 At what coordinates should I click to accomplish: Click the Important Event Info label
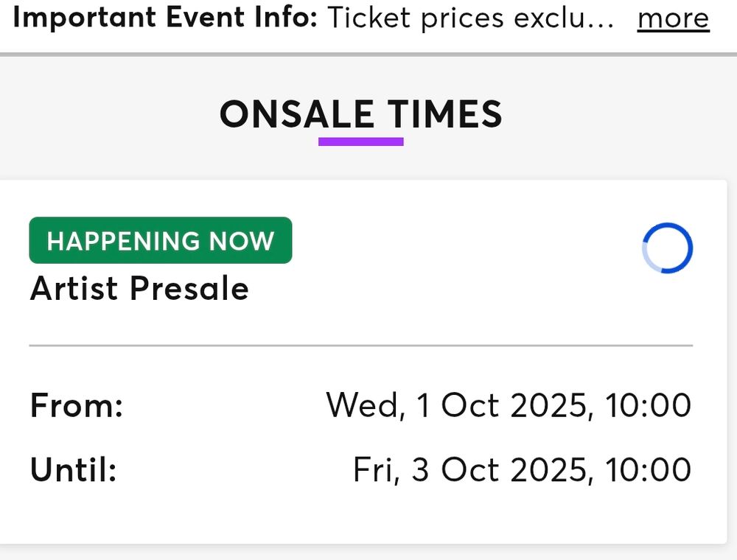[x=165, y=18]
